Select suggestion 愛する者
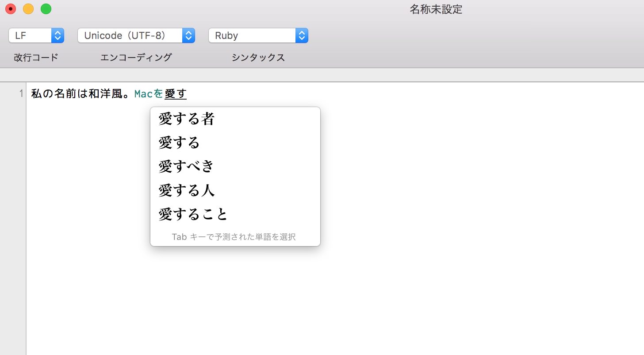Screen dimensions: 644x355 235,119
